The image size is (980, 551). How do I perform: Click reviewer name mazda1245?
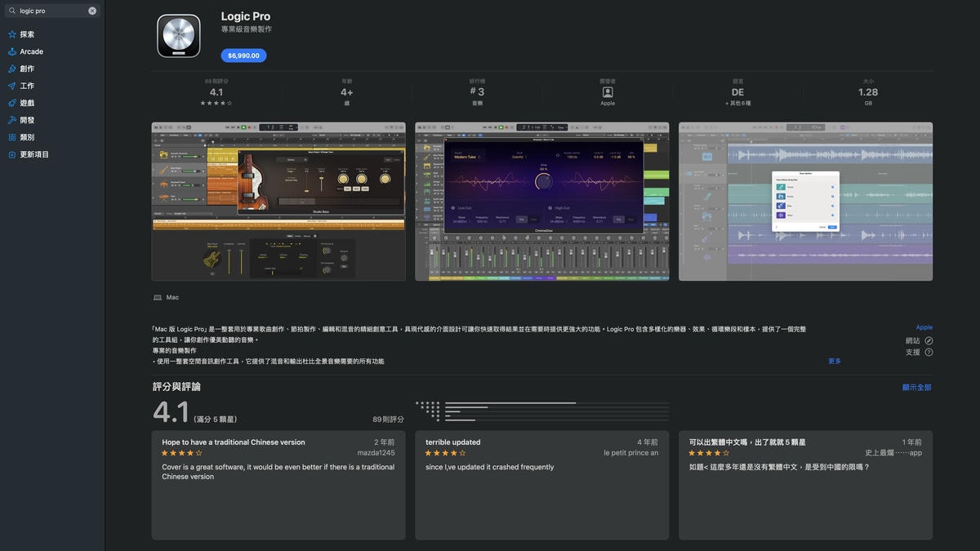(x=376, y=453)
